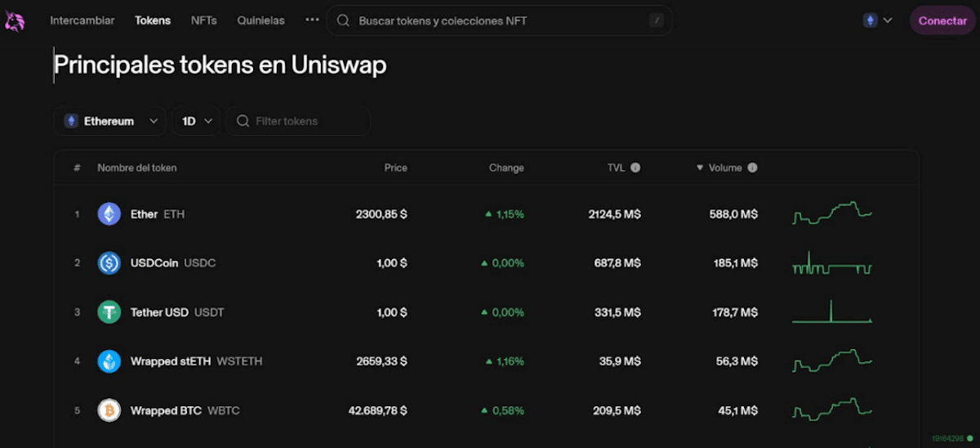The width and height of the screenshot is (980, 448).
Task: Open the Wrapped stETH WSTETH token name
Action: (x=197, y=361)
